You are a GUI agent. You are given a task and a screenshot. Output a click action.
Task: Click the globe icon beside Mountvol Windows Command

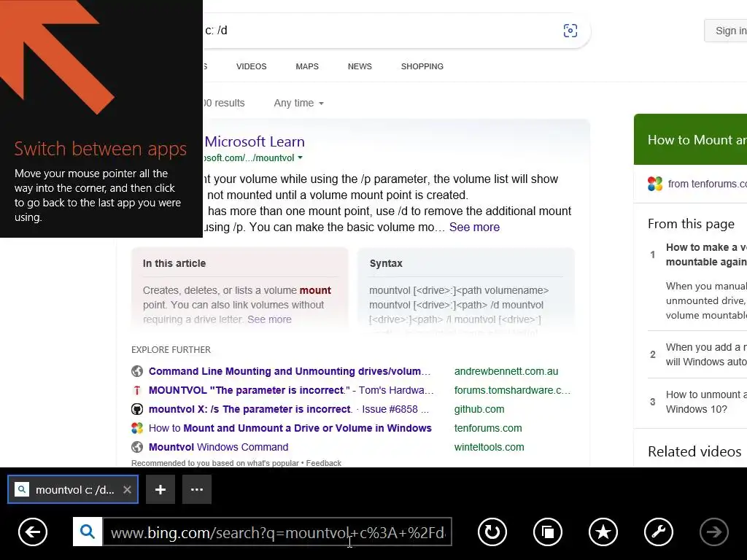(137, 447)
